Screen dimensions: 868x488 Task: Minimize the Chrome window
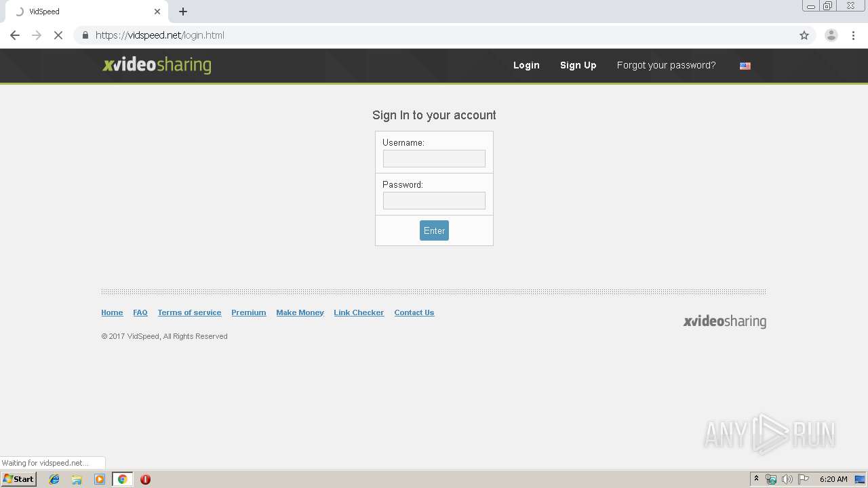(811, 6)
